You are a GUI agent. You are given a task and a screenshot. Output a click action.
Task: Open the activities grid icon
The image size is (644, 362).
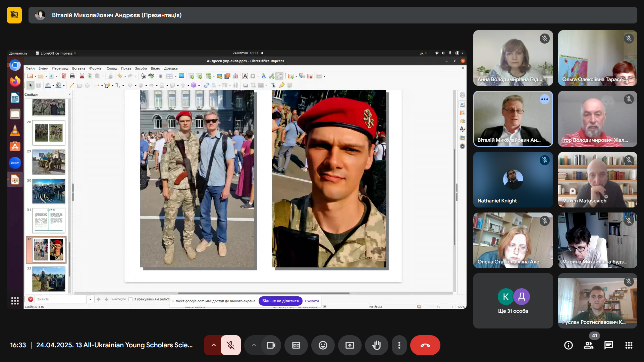(x=629, y=345)
